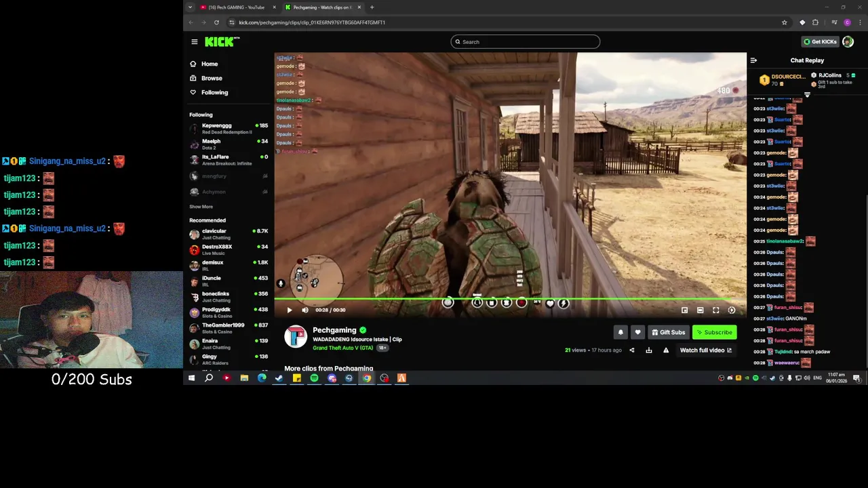Mute the clip volume icon
The height and width of the screenshot is (488, 868).
[305, 310]
